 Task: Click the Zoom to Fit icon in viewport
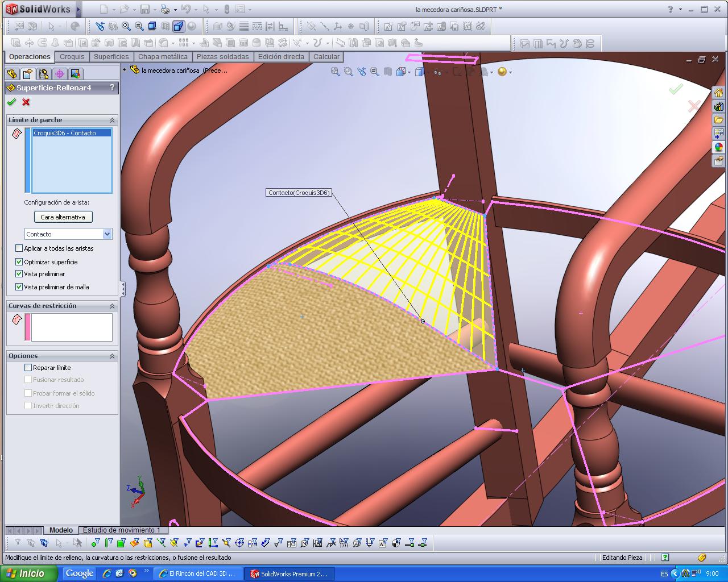(x=336, y=72)
